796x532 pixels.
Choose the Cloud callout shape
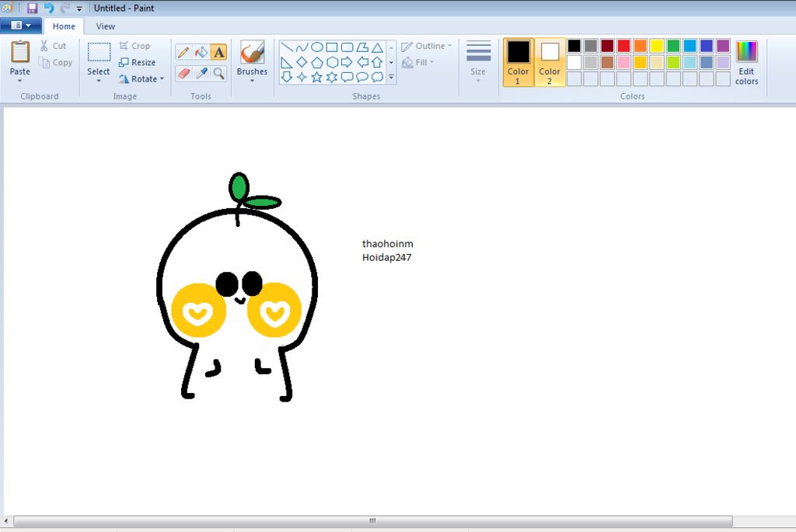click(377, 77)
